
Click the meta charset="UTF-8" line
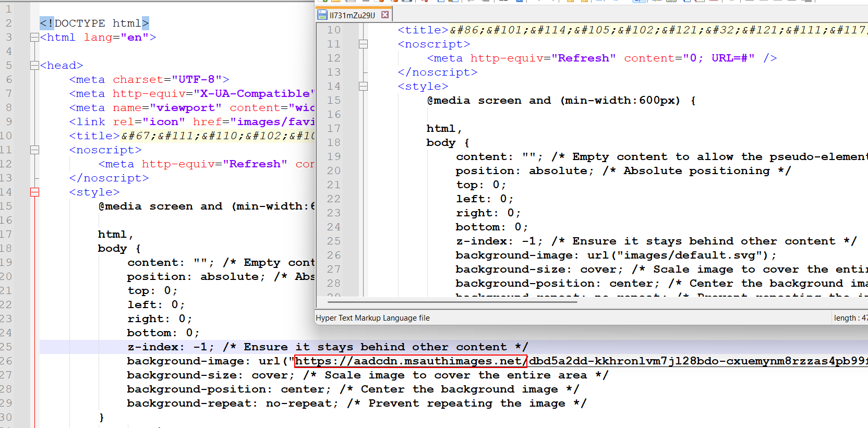tap(149, 80)
